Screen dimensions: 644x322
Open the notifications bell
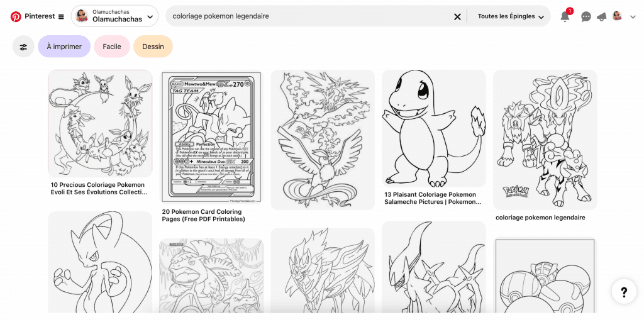tap(565, 16)
